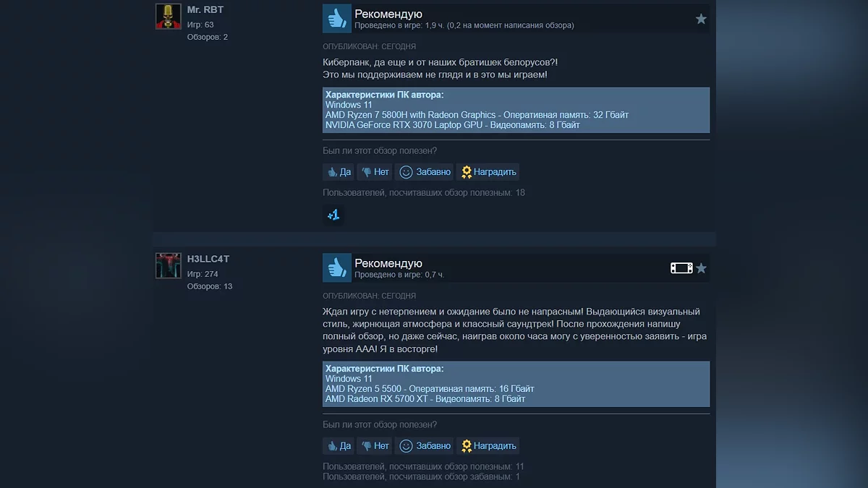Mark Mr. RBT's review as Забавно
The width and height of the screenshot is (868, 488).
pos(425,172)
